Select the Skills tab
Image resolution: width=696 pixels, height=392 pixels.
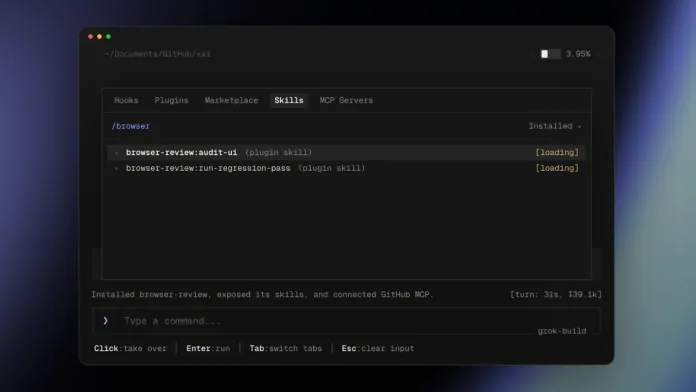click(x=289, y=100)
